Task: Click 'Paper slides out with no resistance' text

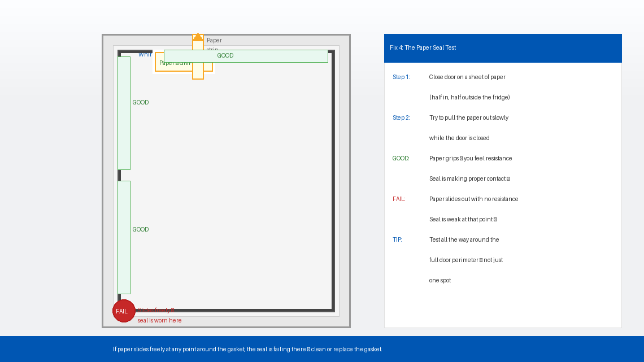Action: point(473,199)
